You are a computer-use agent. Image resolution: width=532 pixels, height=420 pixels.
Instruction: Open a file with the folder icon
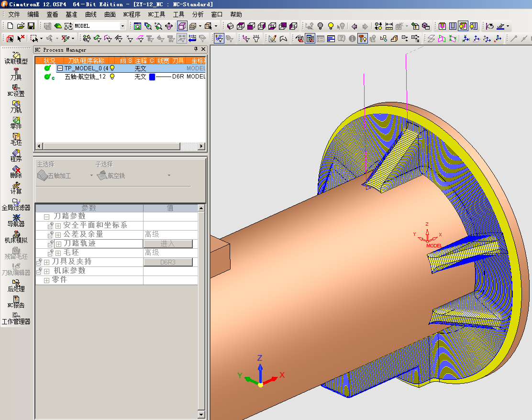(21, 26)
